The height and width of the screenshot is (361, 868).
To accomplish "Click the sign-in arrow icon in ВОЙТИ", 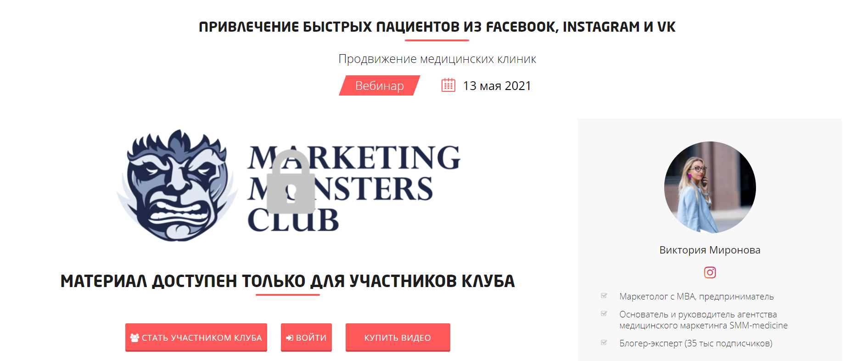I will (x=290, y=338).
